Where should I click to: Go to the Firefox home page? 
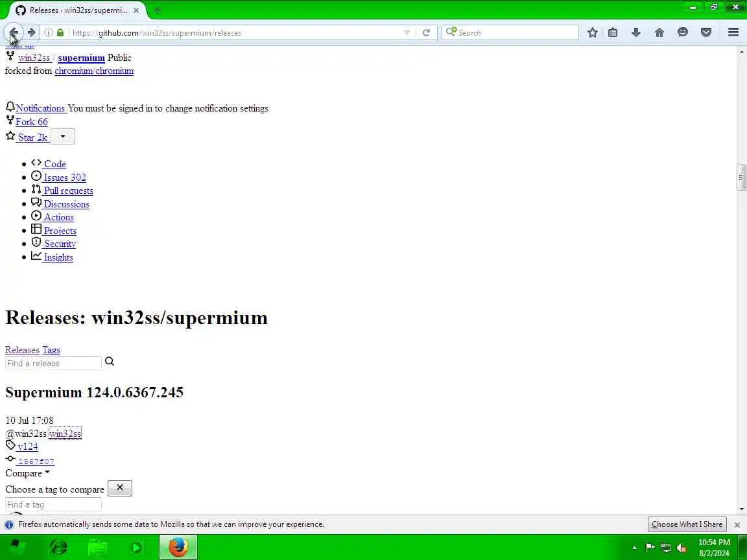[659, 32]
